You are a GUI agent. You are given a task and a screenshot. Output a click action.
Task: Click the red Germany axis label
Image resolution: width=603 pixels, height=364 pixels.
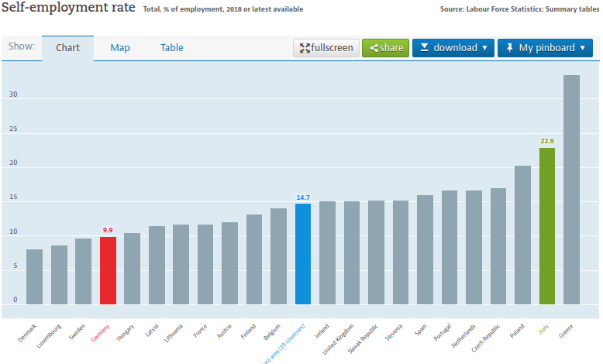coord(100,333)
